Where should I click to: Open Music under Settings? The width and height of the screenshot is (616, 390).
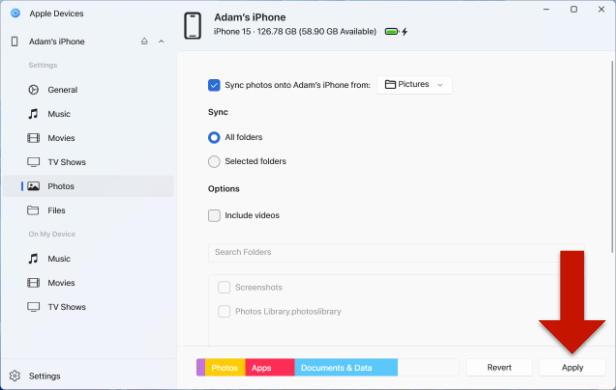[88, 114]
